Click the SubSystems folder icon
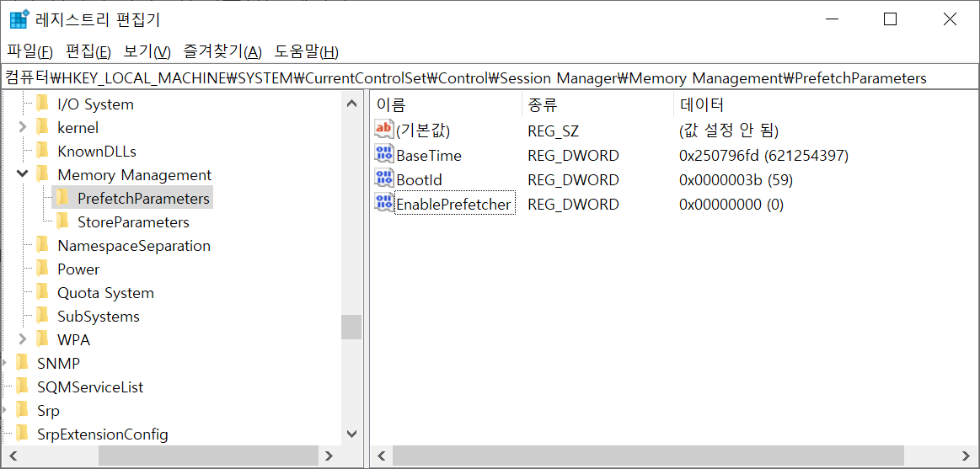The image size is (980, 469). click(x=42, y=316)
